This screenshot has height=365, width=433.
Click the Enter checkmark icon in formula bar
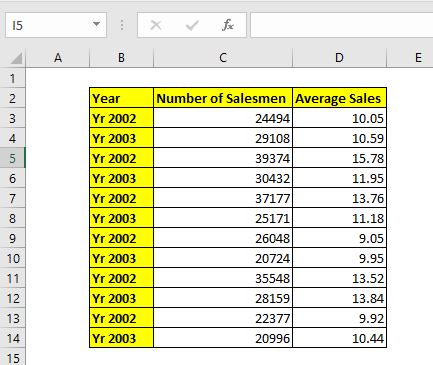pos(192,25)
